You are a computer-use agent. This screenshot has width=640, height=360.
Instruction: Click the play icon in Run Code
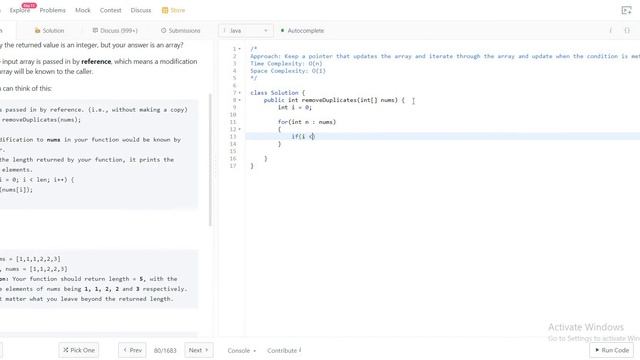pos(597,350)
